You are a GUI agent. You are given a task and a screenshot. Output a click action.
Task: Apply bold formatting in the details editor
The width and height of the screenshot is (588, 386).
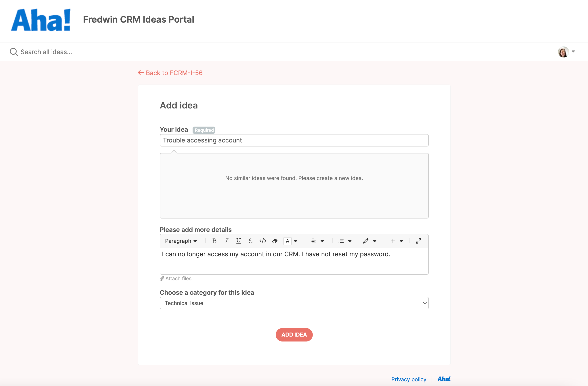(214, 241)
